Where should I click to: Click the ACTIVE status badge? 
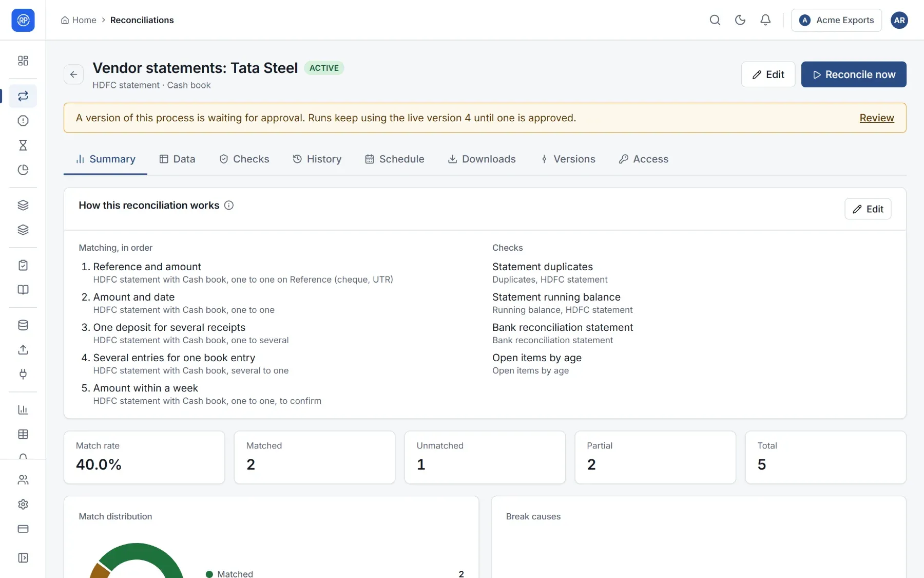point(324,68)
